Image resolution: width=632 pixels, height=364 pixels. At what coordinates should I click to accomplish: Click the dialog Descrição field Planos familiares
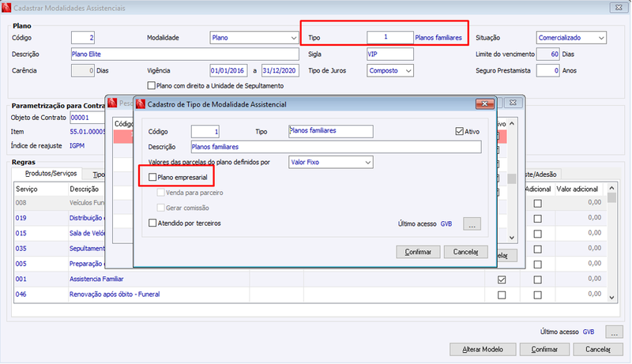(336, 147)
